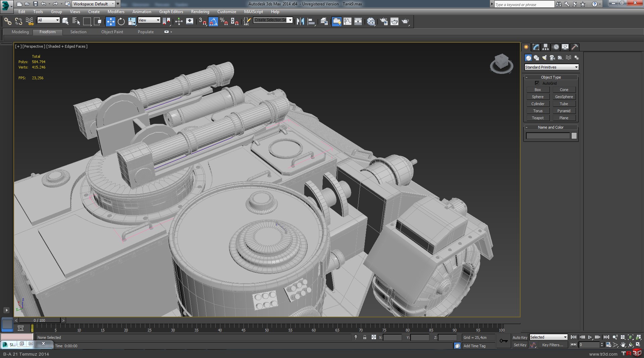
Task: Click the GeoSphere primitive button
Action: 564,97
